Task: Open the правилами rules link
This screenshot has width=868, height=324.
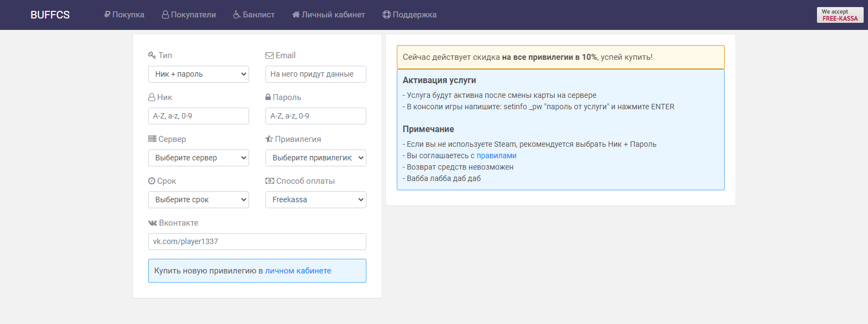Action: click(x=496, y=155)
